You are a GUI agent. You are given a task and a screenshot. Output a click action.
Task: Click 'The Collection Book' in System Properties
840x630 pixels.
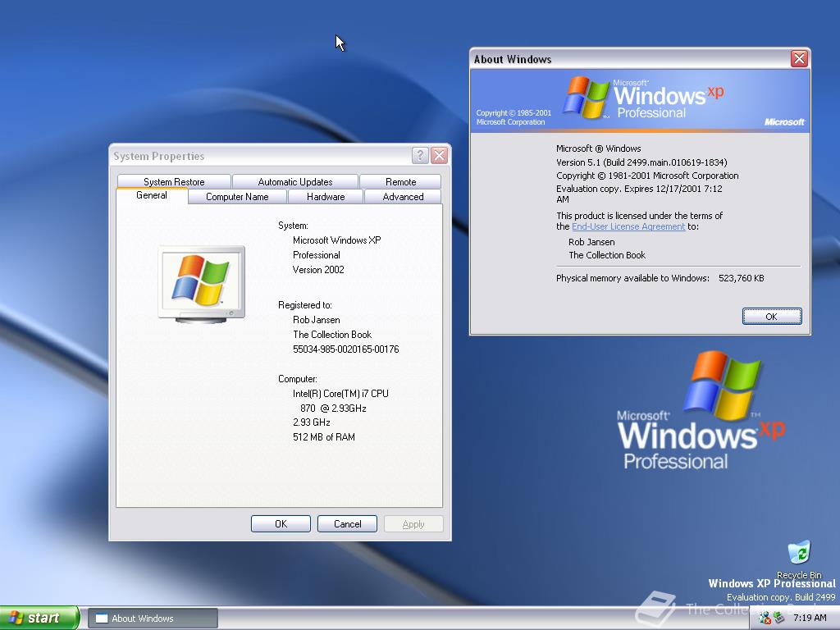332,335
